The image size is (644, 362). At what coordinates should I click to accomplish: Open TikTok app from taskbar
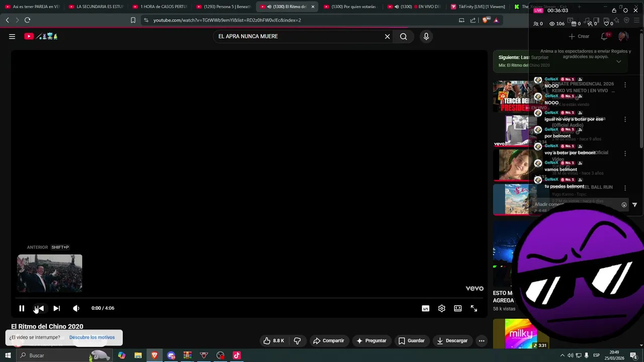(x=236, y=355)
